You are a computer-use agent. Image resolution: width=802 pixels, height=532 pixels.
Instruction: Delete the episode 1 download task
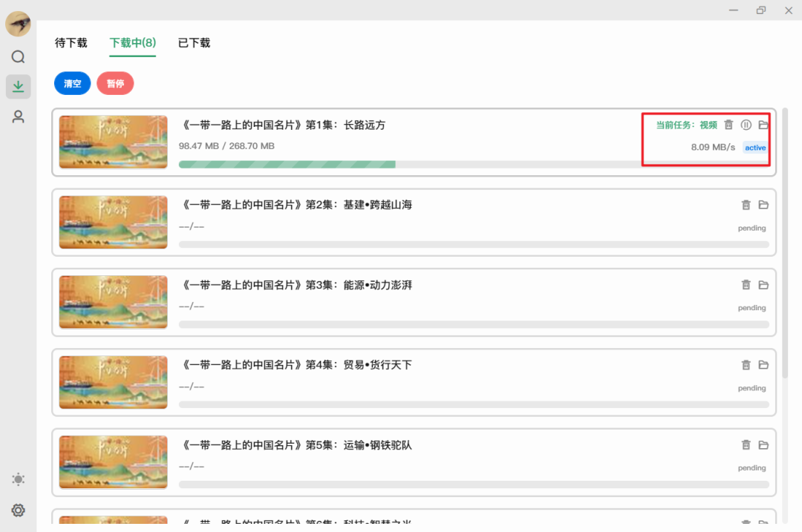point(728,125)
